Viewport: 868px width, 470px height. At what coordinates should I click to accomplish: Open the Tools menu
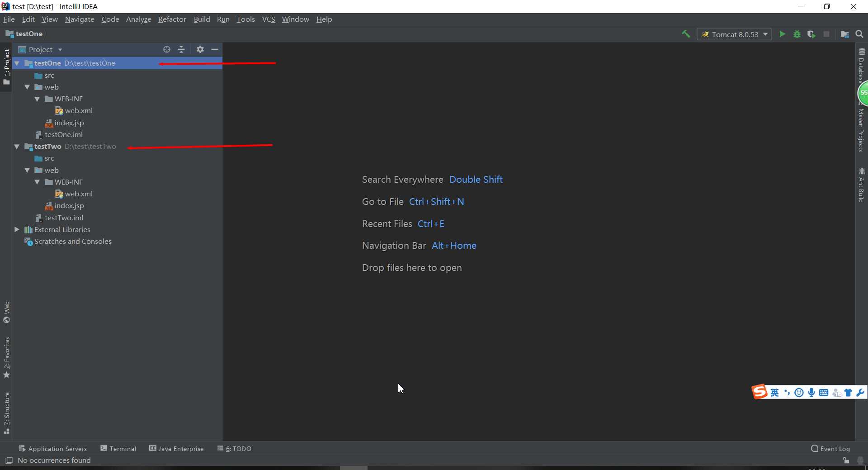(x=245, y=19)
